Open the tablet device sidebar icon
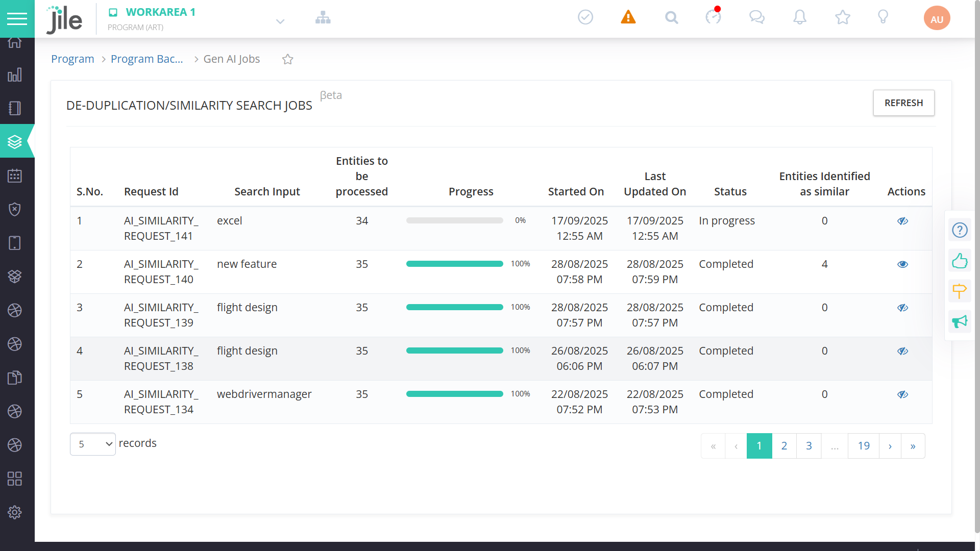This screenshot has width=980, height=551. click(15, 243)
